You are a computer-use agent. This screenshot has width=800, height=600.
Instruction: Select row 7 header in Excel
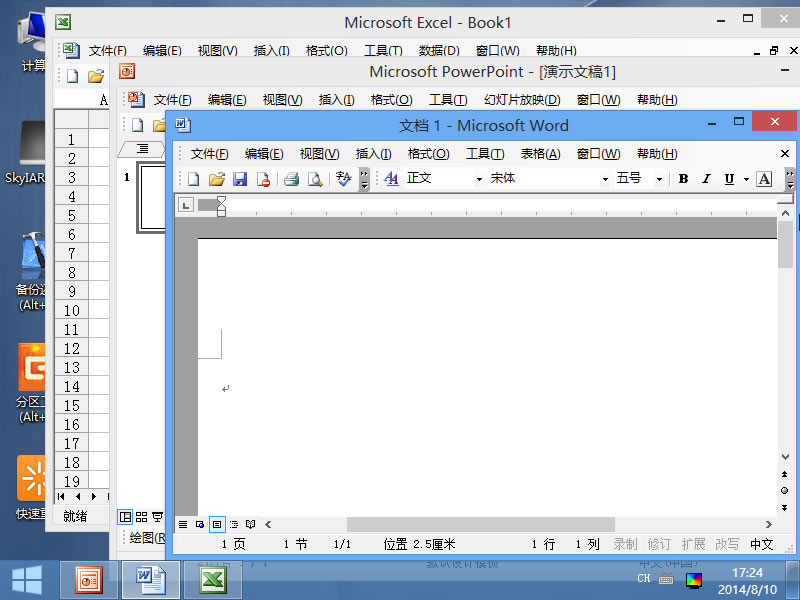71,253
